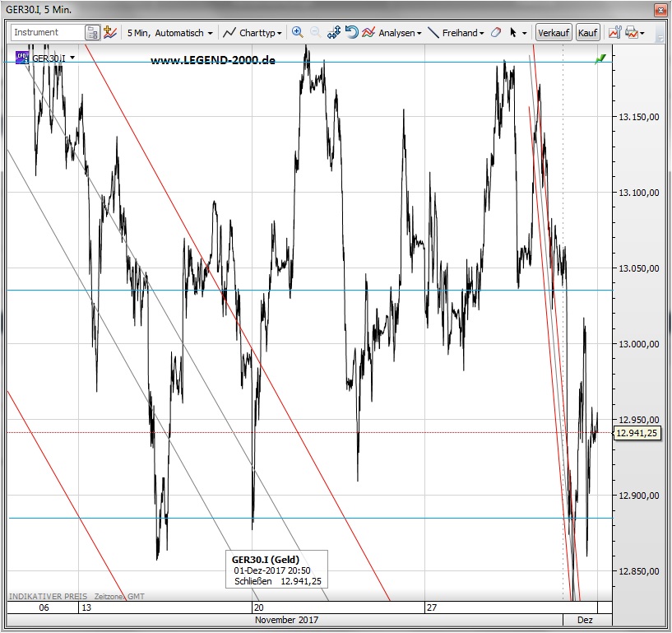Click the Dez month label

(x=585, y=620)
